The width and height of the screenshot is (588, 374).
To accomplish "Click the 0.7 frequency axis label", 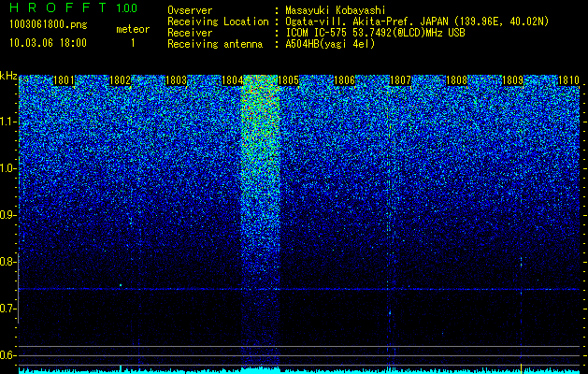I will pos(7,309).
